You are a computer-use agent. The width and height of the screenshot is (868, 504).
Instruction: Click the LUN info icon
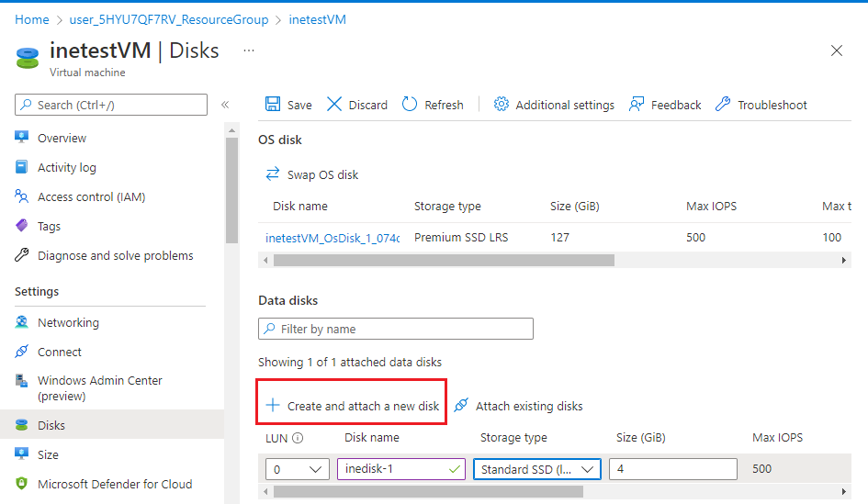point(298,438)
